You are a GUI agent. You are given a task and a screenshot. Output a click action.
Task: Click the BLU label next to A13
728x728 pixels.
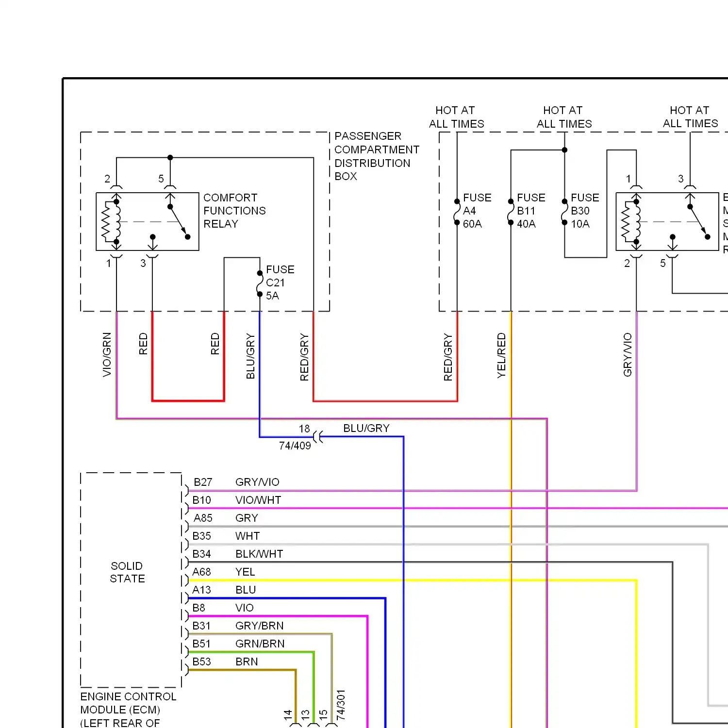coord(246,590)
